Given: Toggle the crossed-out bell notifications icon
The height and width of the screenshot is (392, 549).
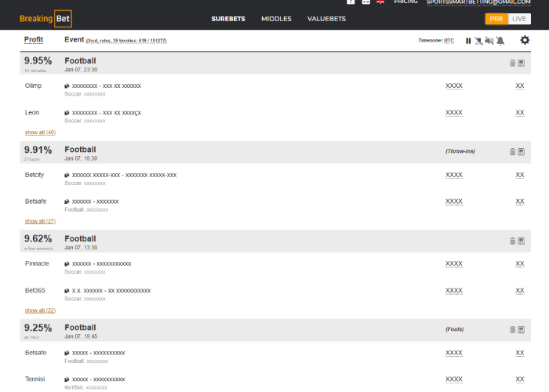Looking at the screenshot, I should click(500, 41).
